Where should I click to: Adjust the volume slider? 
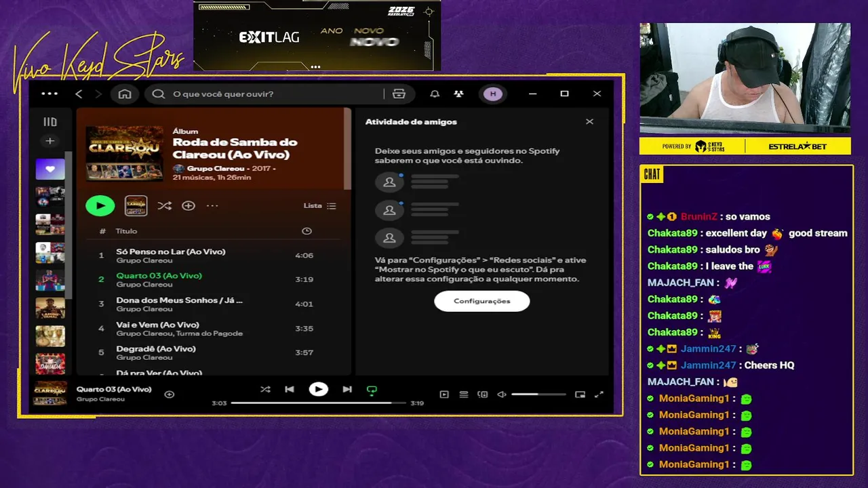point(538,394)
